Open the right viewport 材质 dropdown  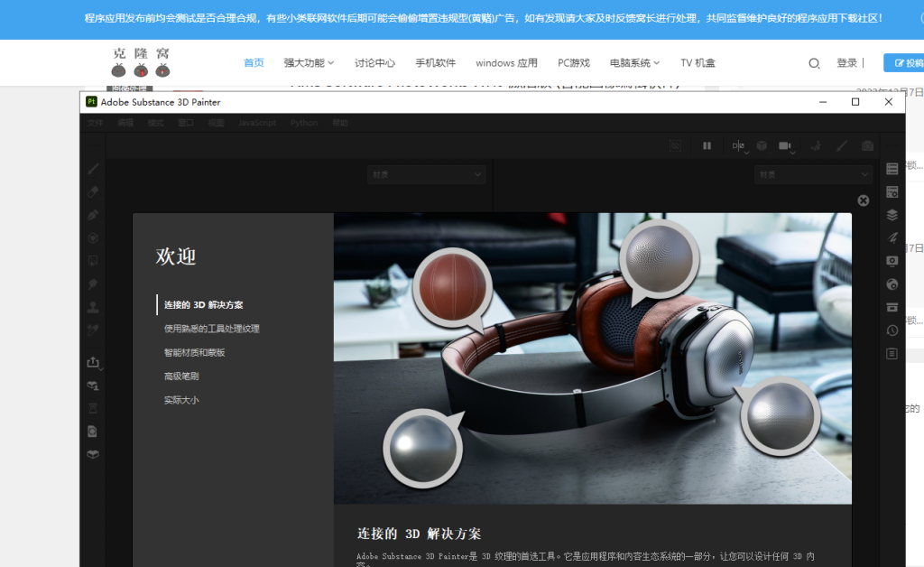(x=813, y=174)
